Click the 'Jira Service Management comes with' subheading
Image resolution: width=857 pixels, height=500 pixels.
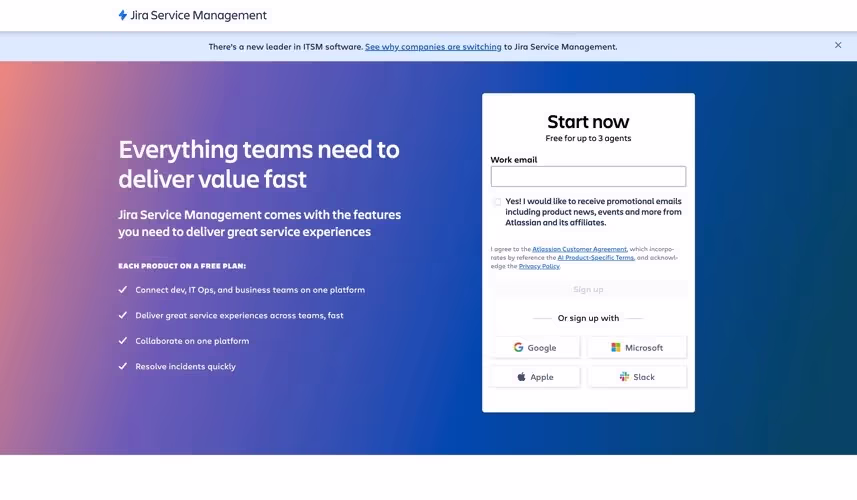(260, 223)
